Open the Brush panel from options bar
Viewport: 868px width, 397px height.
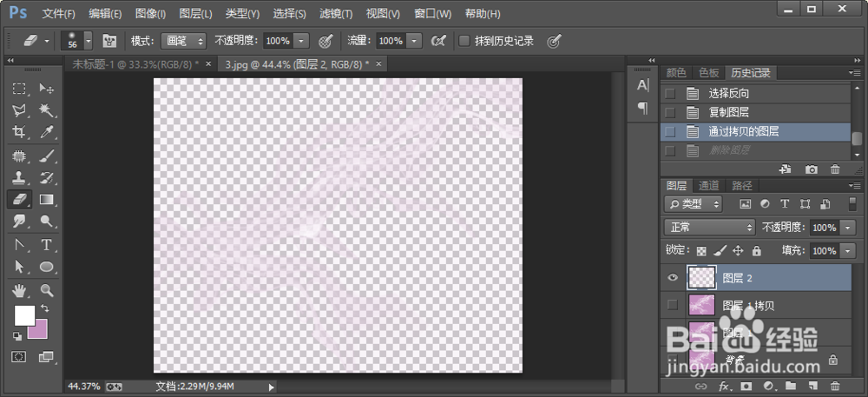109,41
